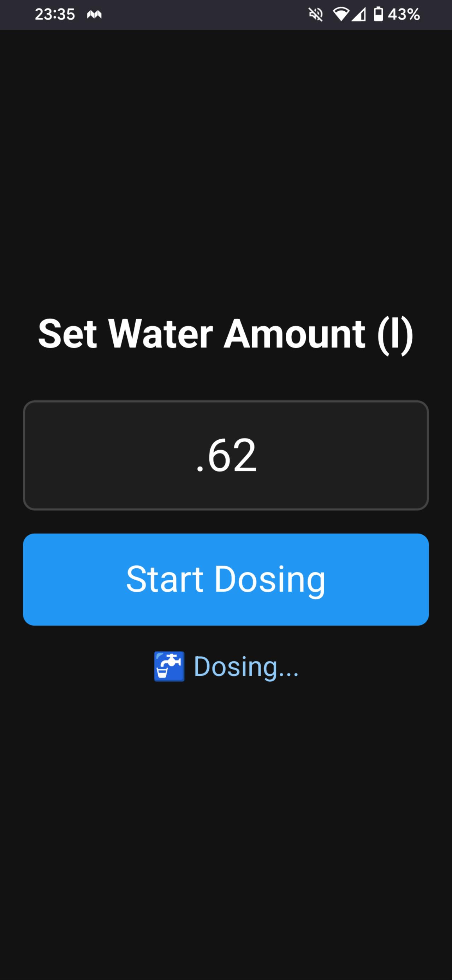
Task: Click the word "Set" in the heading
Action: click(67, 334)
